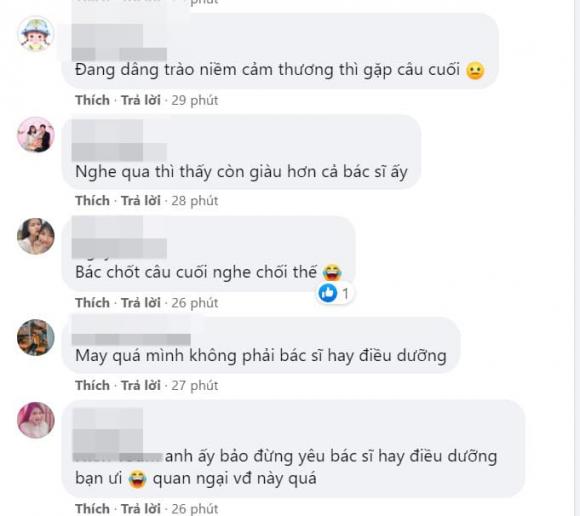580x516 pixels.
Task: Open avatar of the commenter with couple photo
Action: click(36, 135)
